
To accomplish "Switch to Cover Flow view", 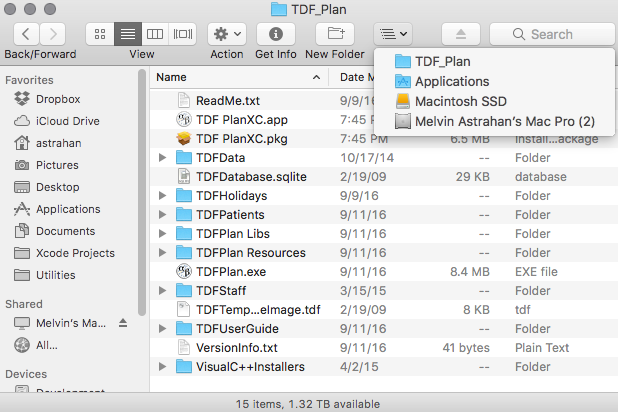I will (x=182, y=34).
